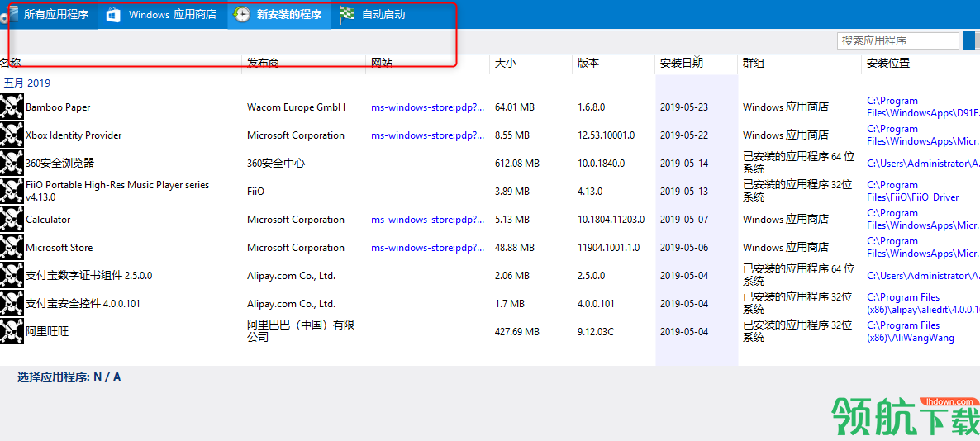Switch to the 所有应用程序 tab
The image size is (980, 441).
coord(49,14)
